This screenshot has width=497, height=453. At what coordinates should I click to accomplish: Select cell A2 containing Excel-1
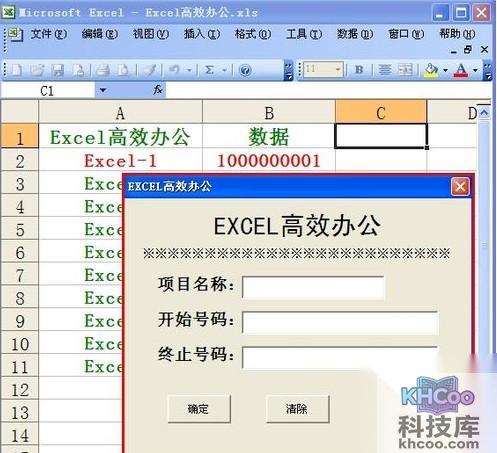click(x=120, y=161)
